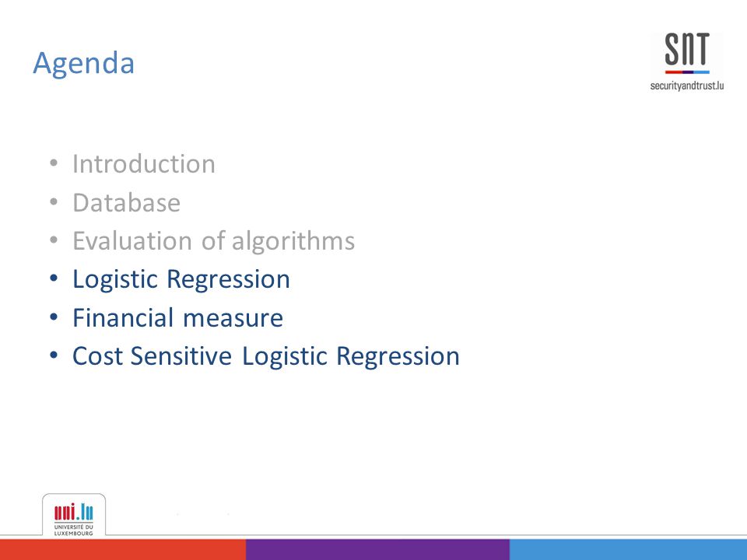Open the securityandtrust.lu link text

(687, 86)
